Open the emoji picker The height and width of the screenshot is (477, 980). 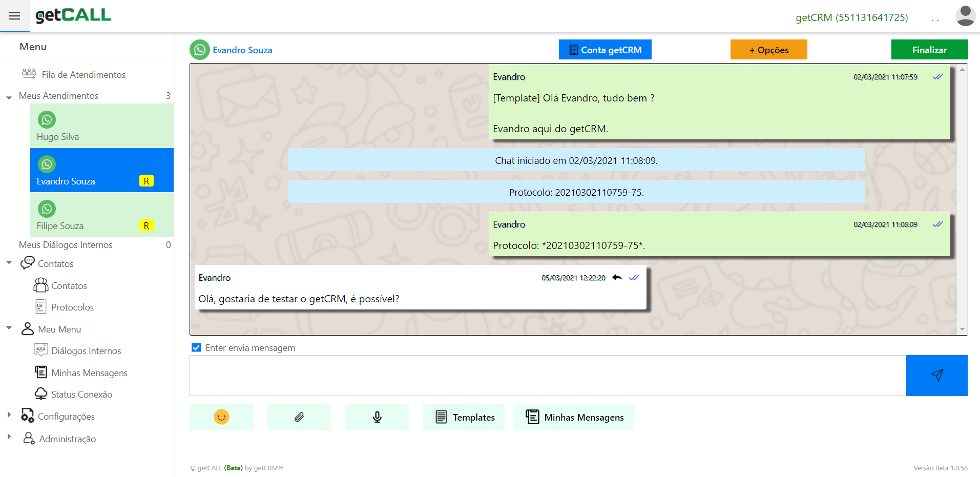[221, 417]
